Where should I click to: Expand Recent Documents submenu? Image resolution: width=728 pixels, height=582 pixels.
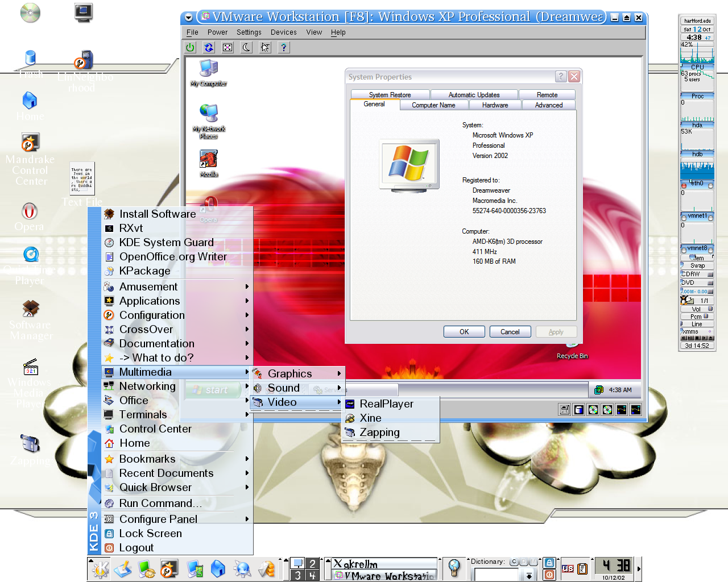pyautogui.click(x=177, y=473)
